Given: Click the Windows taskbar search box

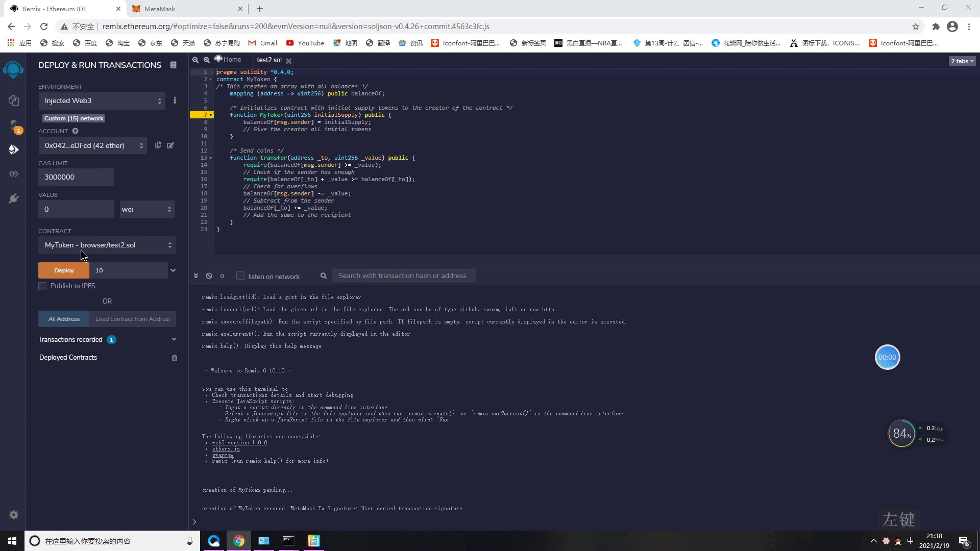Looking at the screenshot, I should [111, 541].
